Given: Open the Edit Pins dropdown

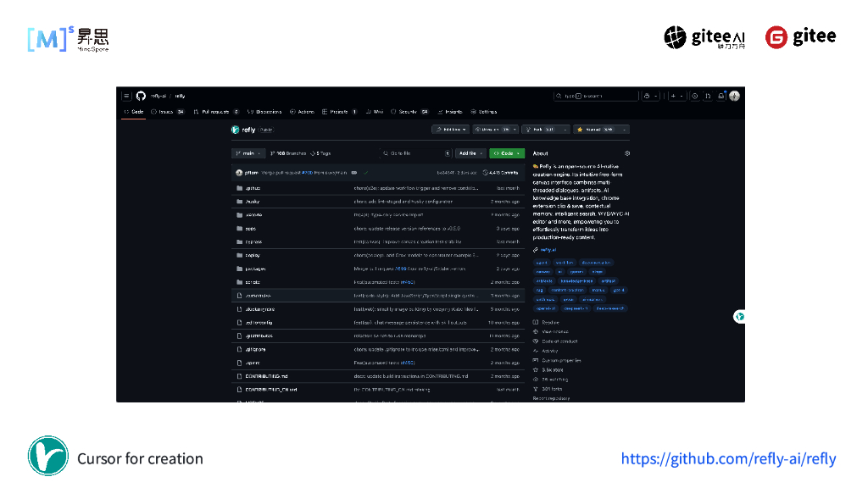Looking at the screenshot, I should 451,130.
